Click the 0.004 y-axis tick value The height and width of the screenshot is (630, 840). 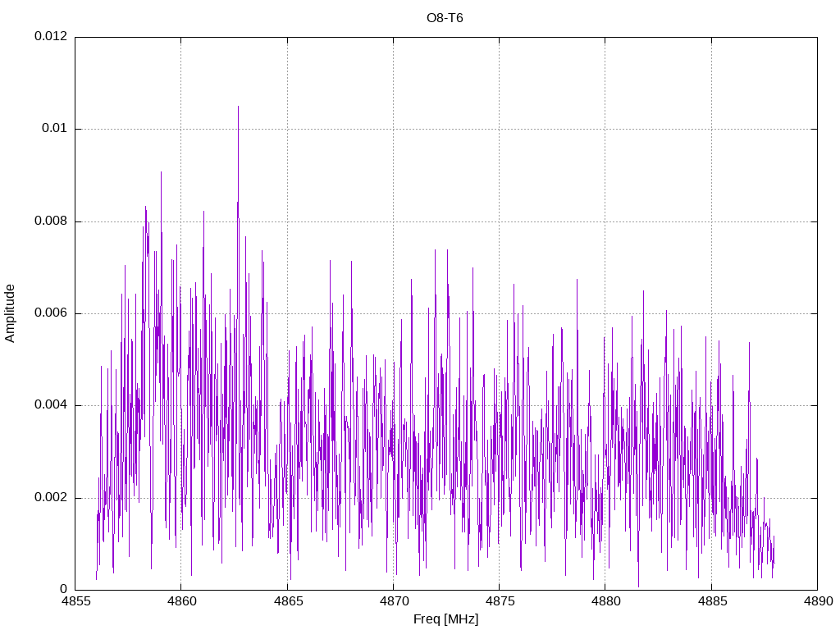51,405
